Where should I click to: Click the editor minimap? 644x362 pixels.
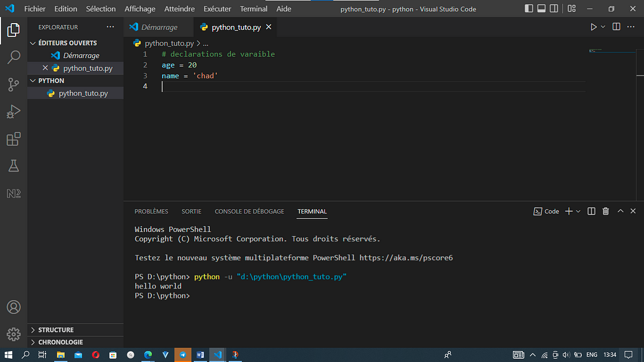[612, 51]
